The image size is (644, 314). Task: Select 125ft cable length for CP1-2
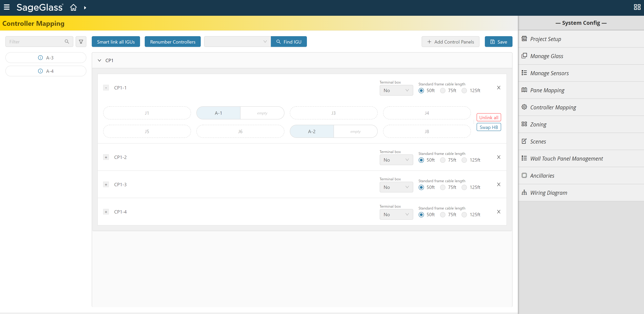[x=464, y=160]
